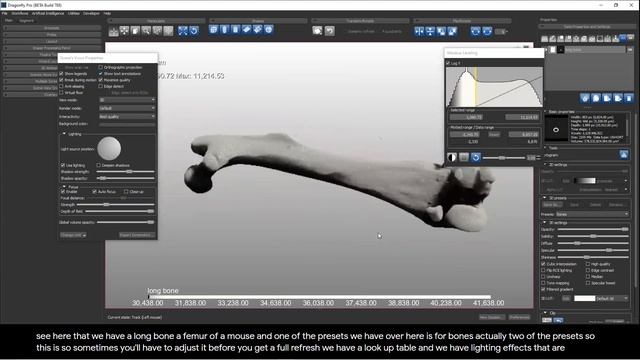Enable Orthographic projection checkbox
Screen dimensions: 640x360
(101, 67)
